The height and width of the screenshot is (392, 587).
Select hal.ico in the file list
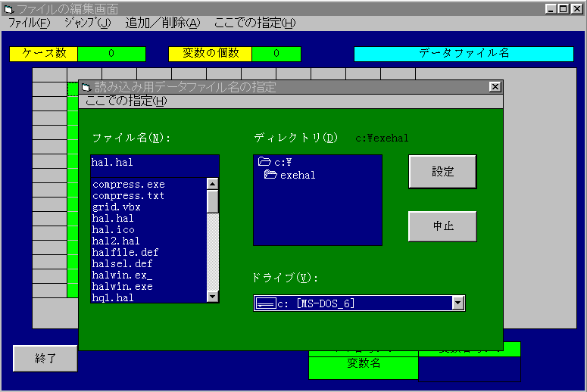(x=114, y=229)
